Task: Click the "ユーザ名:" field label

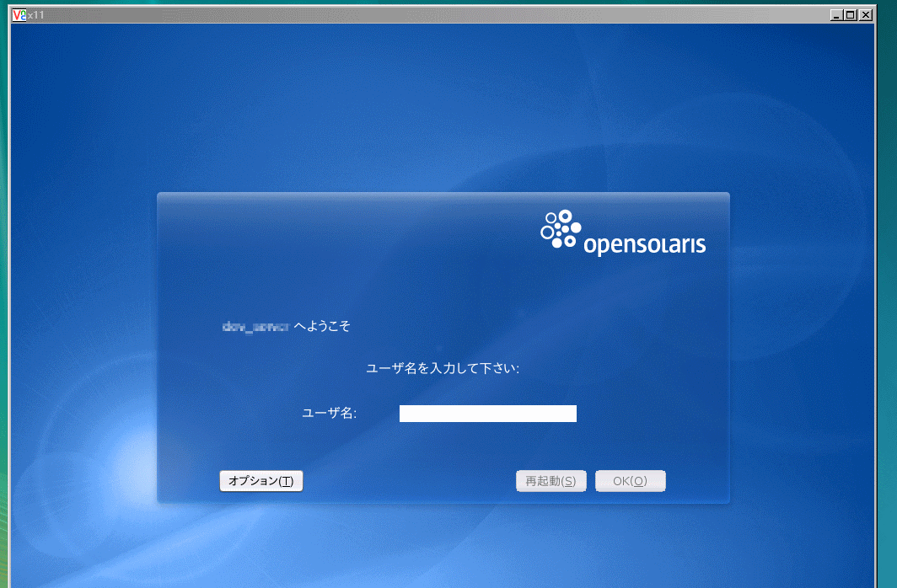Action: [329, 413]
